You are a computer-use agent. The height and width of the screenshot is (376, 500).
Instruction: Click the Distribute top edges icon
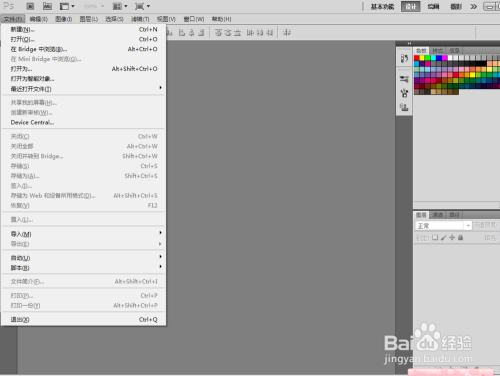coord(218,33)
